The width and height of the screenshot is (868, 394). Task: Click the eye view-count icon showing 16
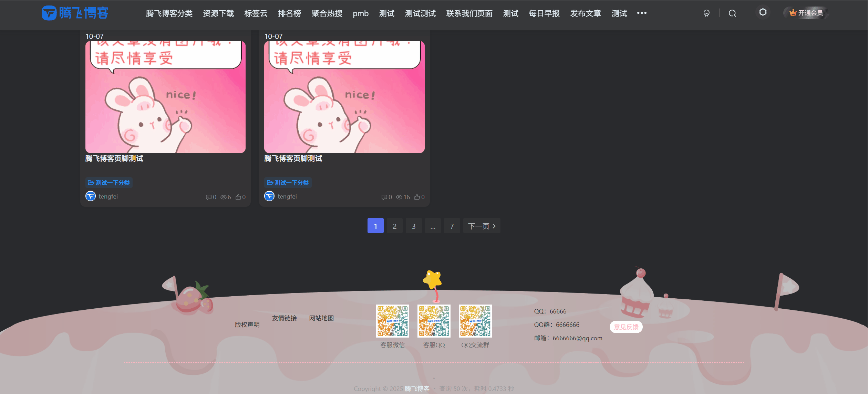point(400,197)
